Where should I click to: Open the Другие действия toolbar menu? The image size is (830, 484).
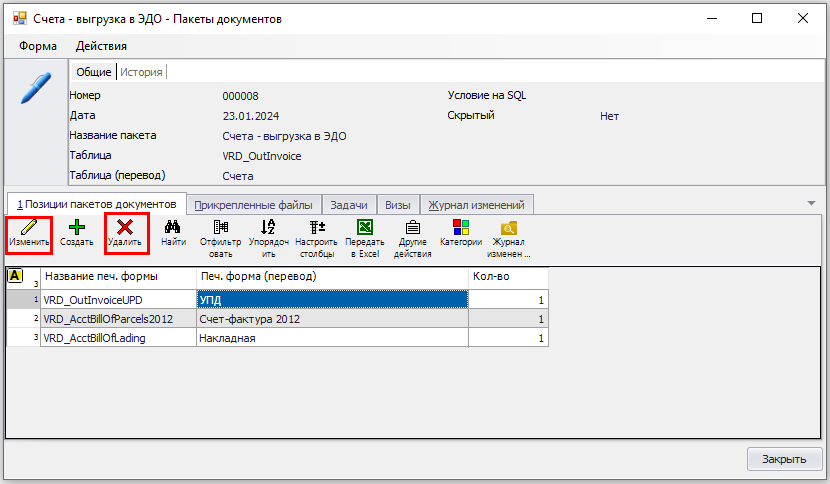412,228
